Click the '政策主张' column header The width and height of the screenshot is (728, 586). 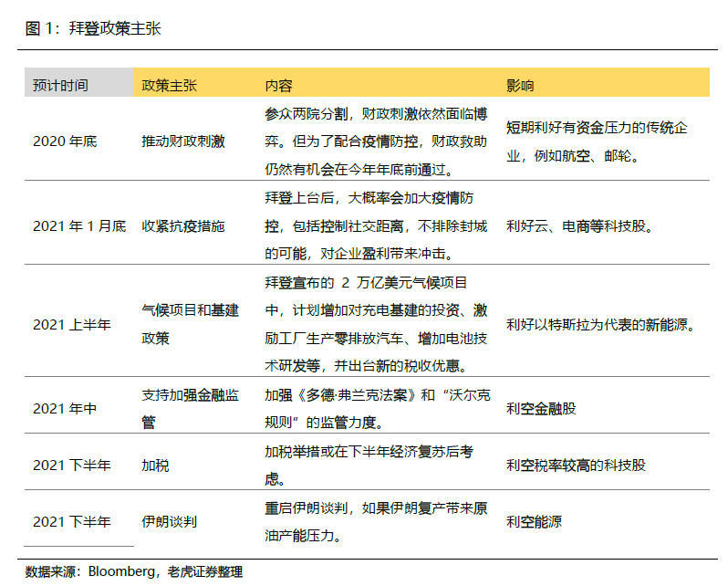click(x=169, y=86)
